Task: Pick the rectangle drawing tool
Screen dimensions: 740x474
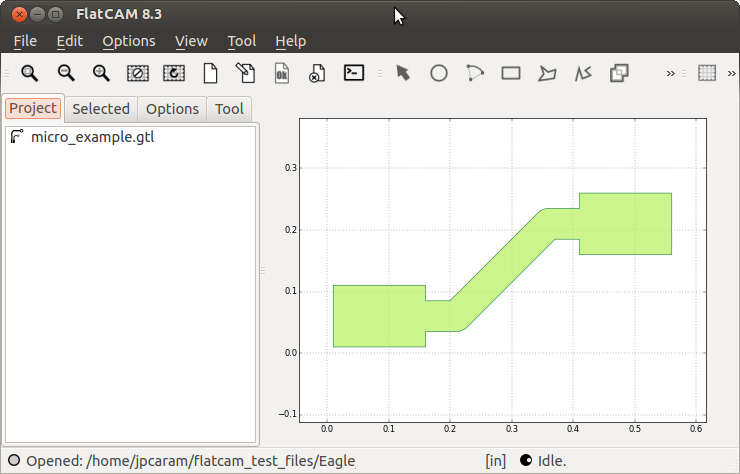Action: tap(510, 73)
